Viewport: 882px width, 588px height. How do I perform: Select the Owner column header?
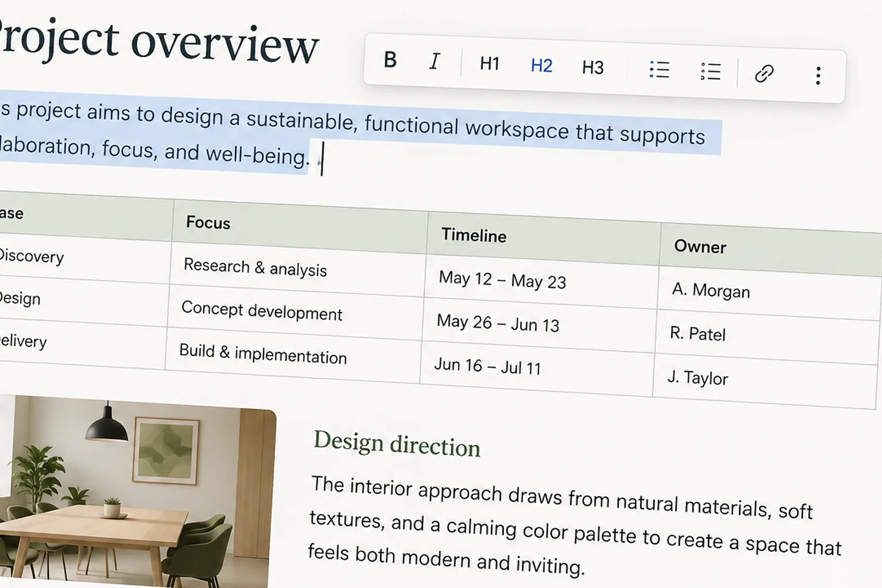tap(771, 250)
